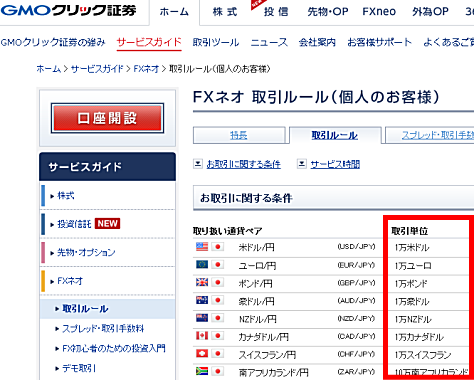
Task: Open 投資信託 in the sidebar
Action: [x=74, y=224]
